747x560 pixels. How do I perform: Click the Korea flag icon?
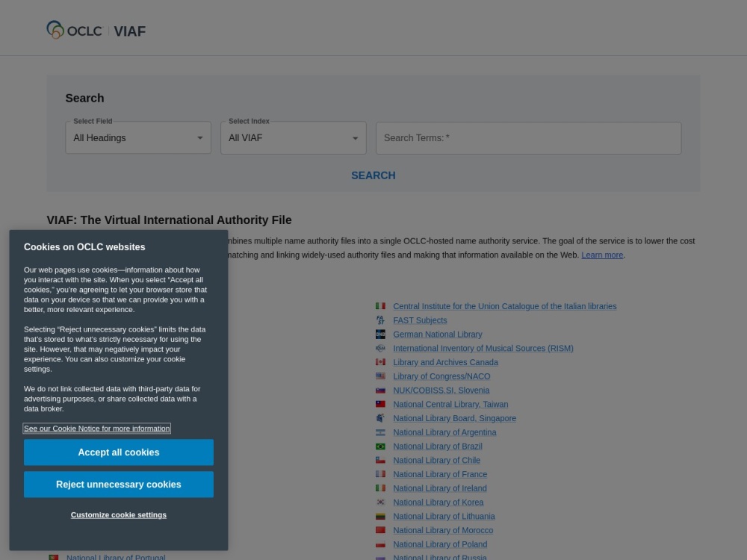tap(380, 503)
